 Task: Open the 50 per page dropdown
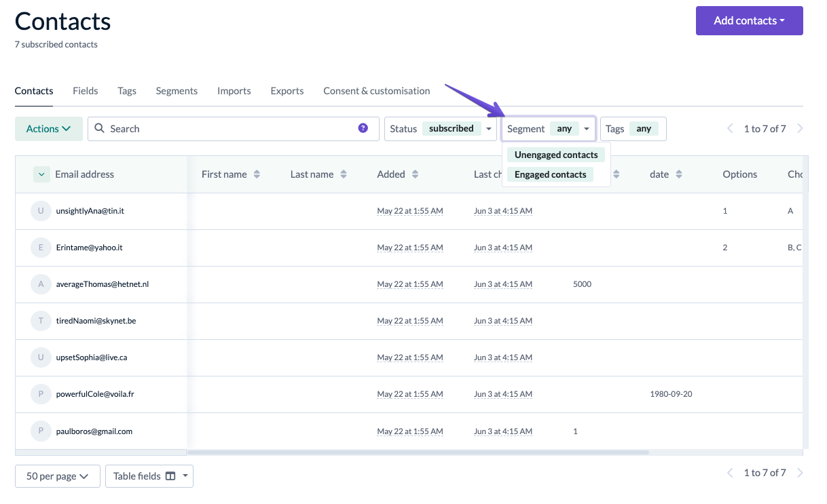[58, 476]
